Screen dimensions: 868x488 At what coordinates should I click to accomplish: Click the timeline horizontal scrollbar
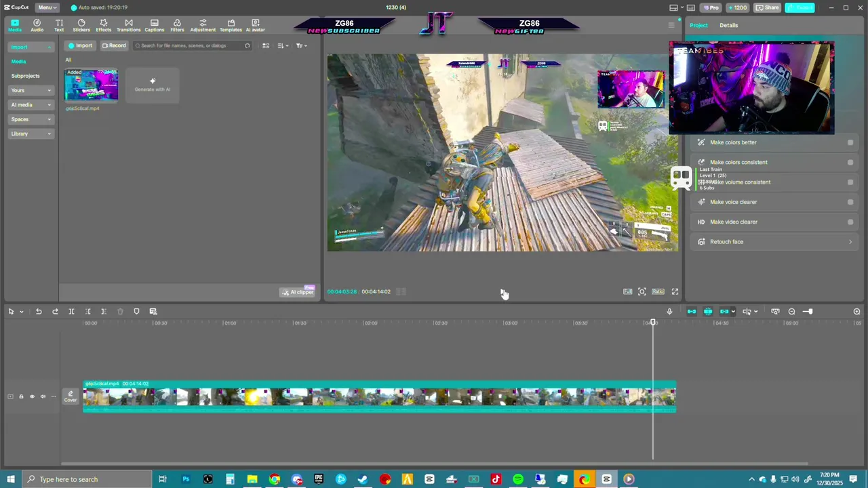(x=434, y=464)
